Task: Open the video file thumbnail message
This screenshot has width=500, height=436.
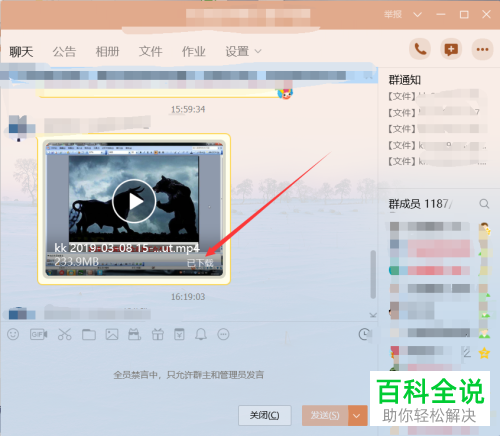Action: pos(134,209)
